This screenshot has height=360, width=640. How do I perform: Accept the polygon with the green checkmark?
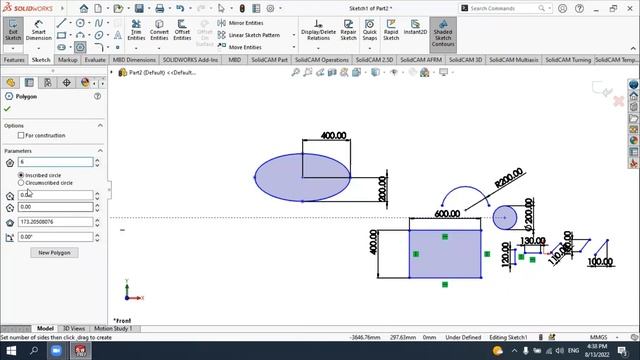[7, 109]
